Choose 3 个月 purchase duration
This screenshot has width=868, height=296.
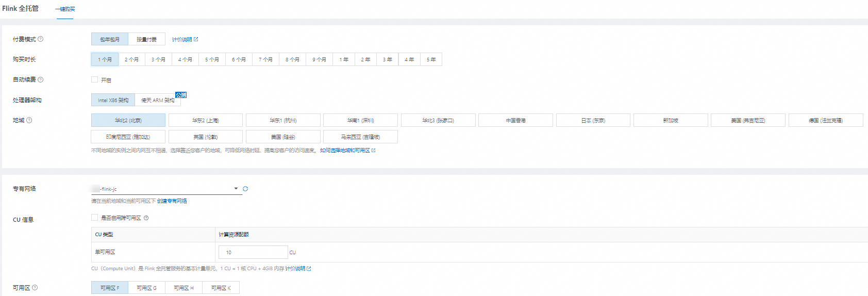click(159, 59)
